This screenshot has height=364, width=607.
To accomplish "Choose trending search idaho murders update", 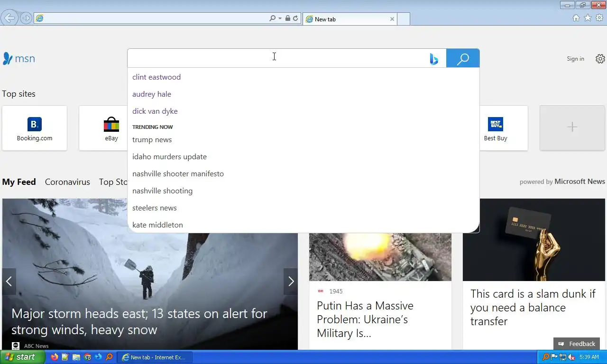I will (169, 156).
